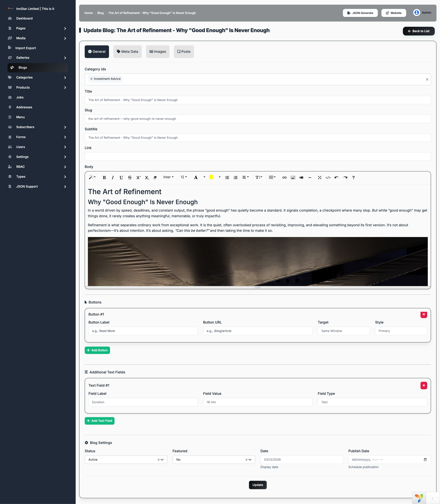The width and height of the screenshot is (440, 504).
Task: Click the yellow highlight color swatch
Action: pos(211,177)
